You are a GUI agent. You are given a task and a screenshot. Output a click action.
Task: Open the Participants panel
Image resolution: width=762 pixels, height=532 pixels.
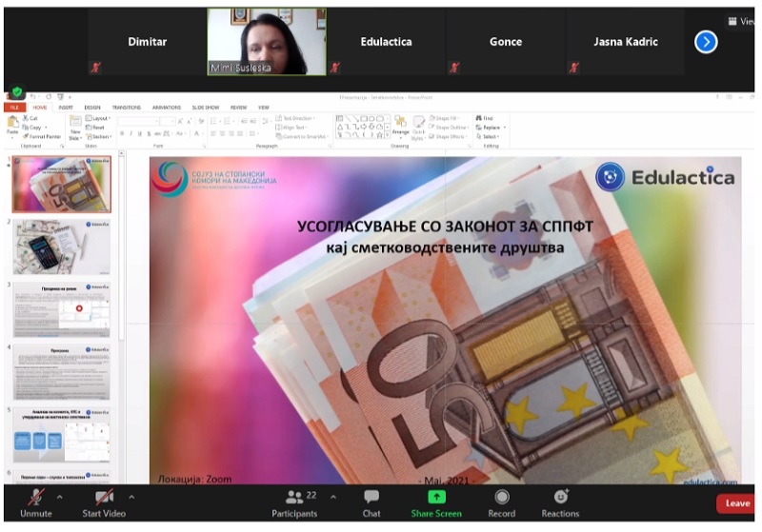[x=294, y=502]
